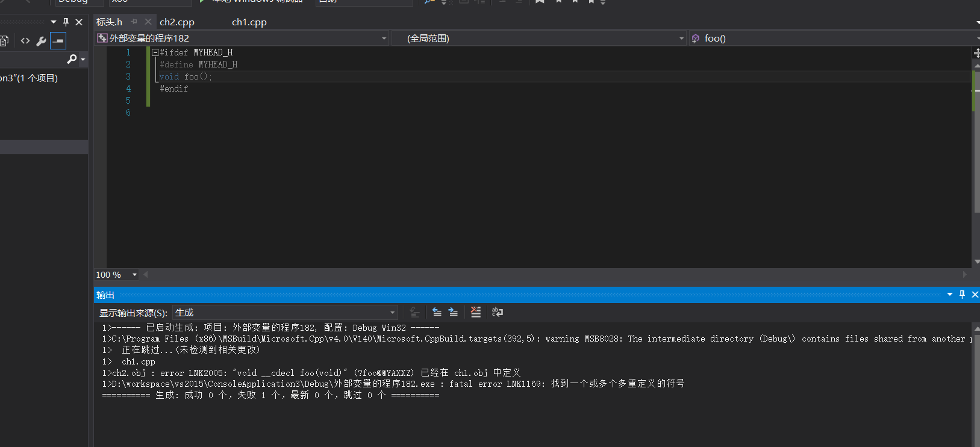Close the 输出 output panel

[x=975, y=295]
